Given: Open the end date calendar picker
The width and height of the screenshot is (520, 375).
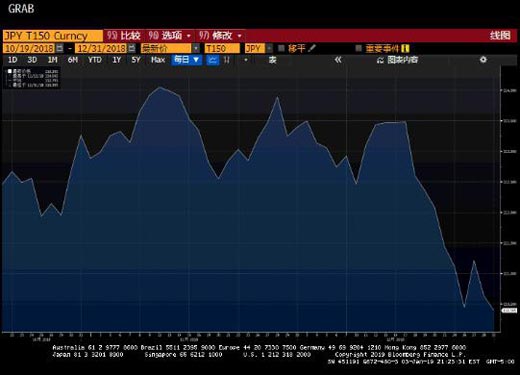Looking at the screenshot, I should click(x=132, y=48).
